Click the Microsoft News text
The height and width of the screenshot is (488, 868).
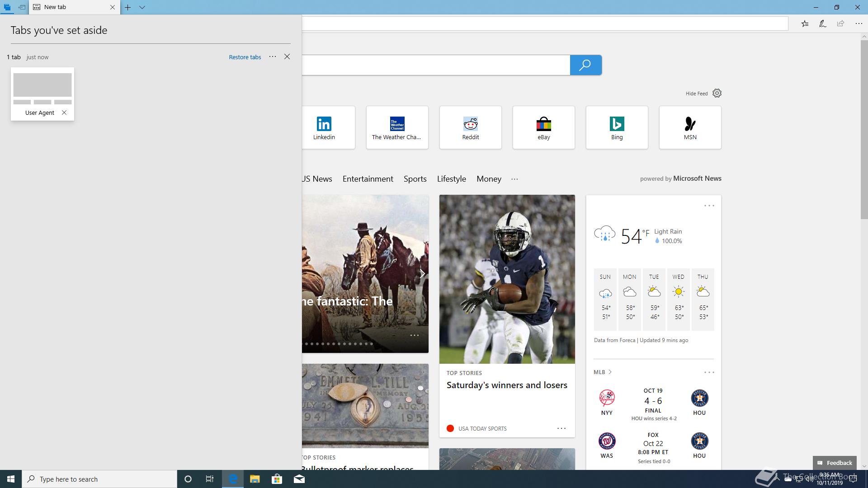[697, 178]
